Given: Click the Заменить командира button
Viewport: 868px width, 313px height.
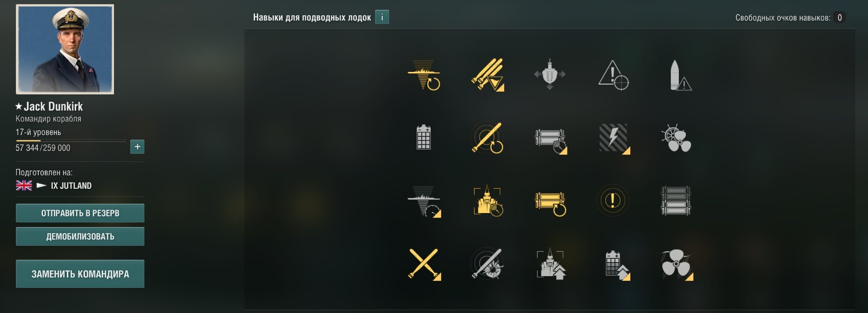Looking at the screenshot, I should pyautogui.click(x=80, y=274).
